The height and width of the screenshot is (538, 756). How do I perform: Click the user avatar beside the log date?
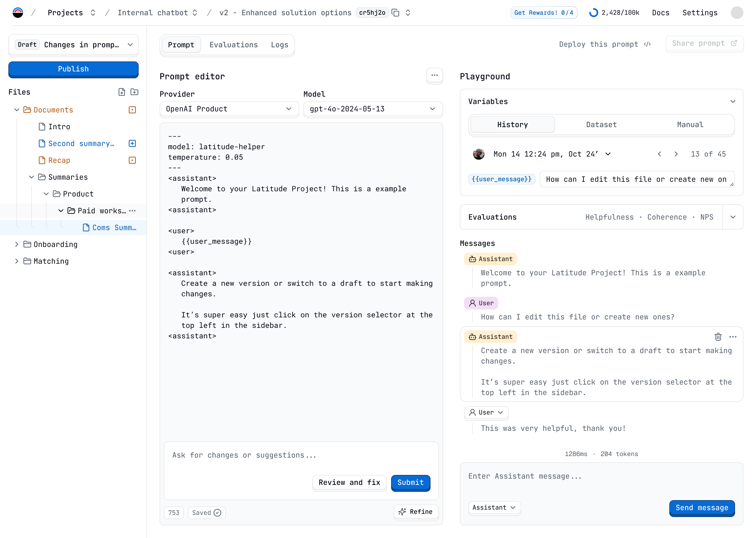(x=479, y=154)
